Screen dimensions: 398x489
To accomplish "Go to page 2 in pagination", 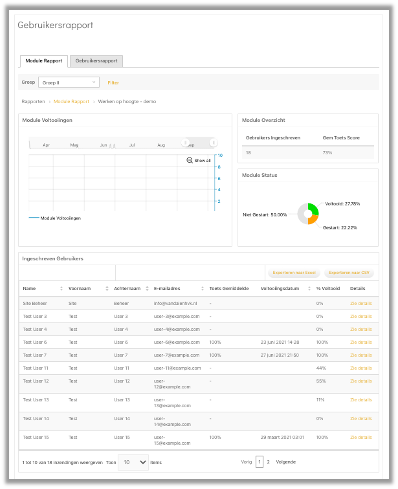I will click(268, 462).
